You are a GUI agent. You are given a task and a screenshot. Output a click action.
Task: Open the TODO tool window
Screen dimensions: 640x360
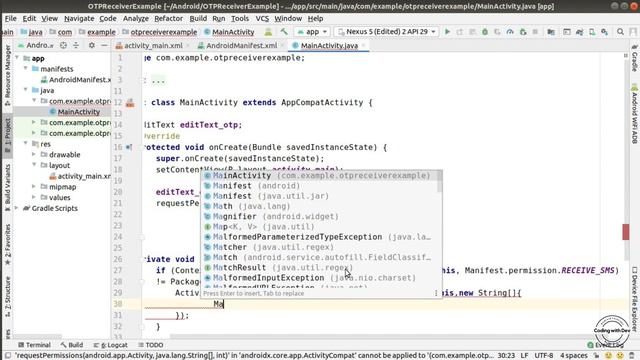tap(151, 345)
